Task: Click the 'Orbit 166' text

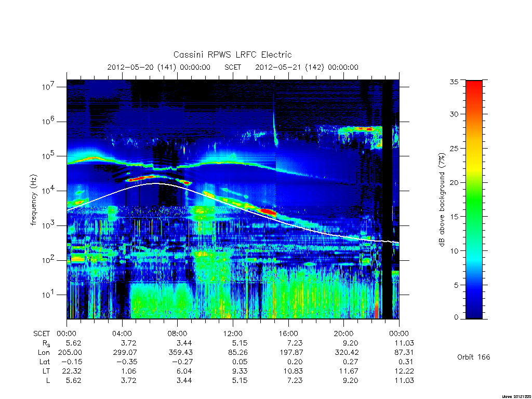Action: 474,357
